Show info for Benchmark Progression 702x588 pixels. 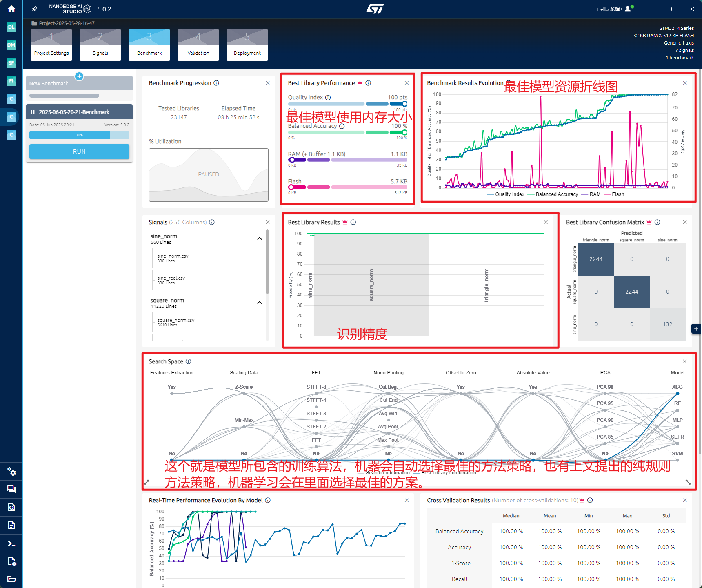(x=216, y=83)
